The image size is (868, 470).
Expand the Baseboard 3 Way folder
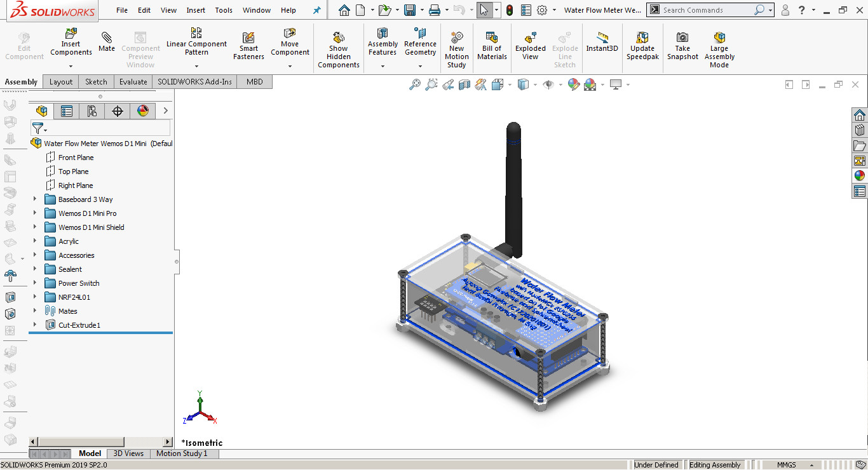35,199
